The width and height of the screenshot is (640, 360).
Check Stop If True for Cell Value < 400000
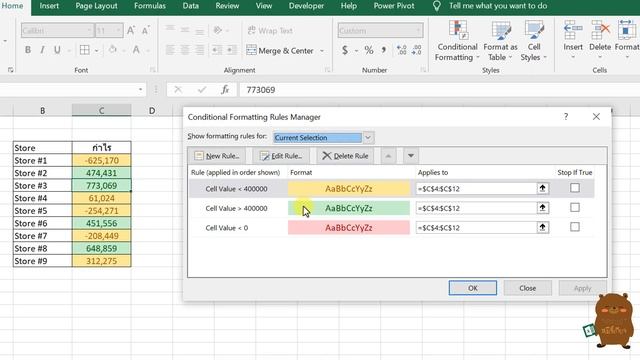click(x=575, y=188)
